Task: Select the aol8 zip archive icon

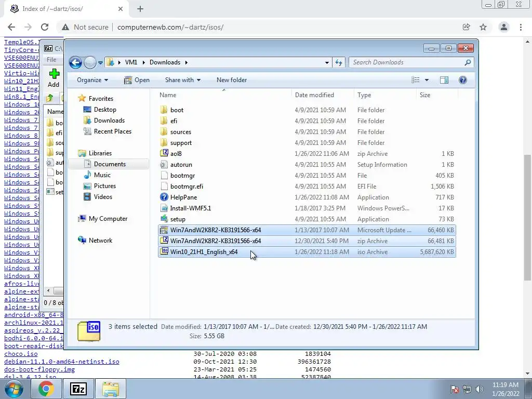Action: (x=164, y=153)
